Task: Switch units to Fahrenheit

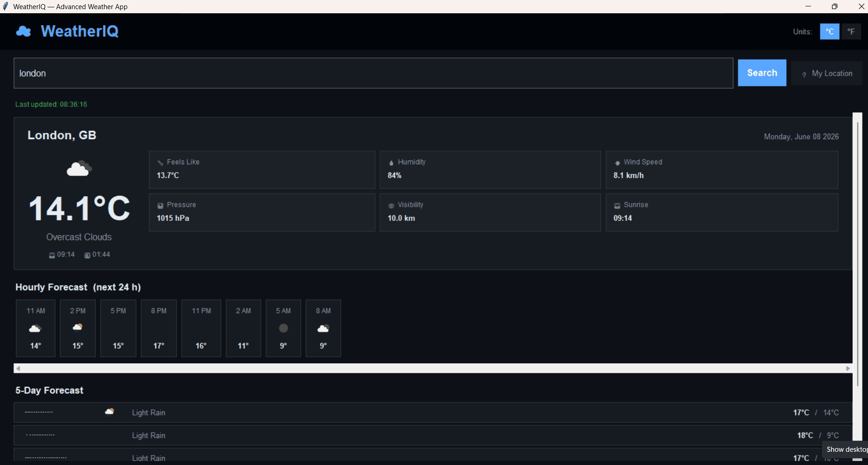Action: pos(851,31)
